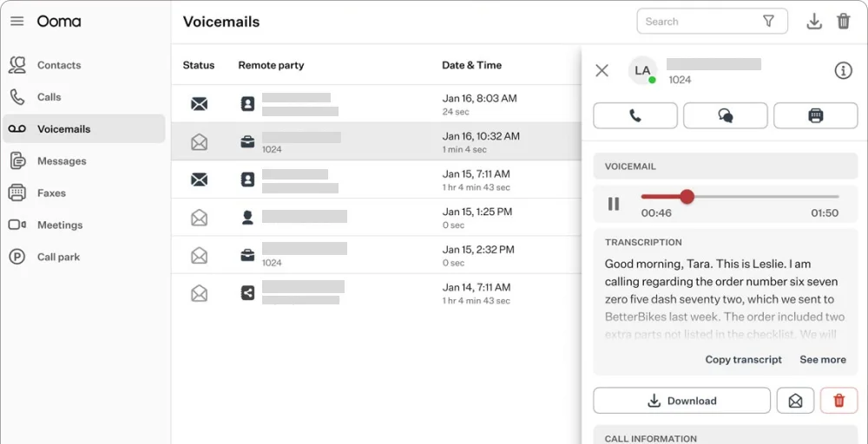The width and height of the screenshot is (868, 444).
Task: Open Contacts in the sidebar
Action: (x=84, y=65)
